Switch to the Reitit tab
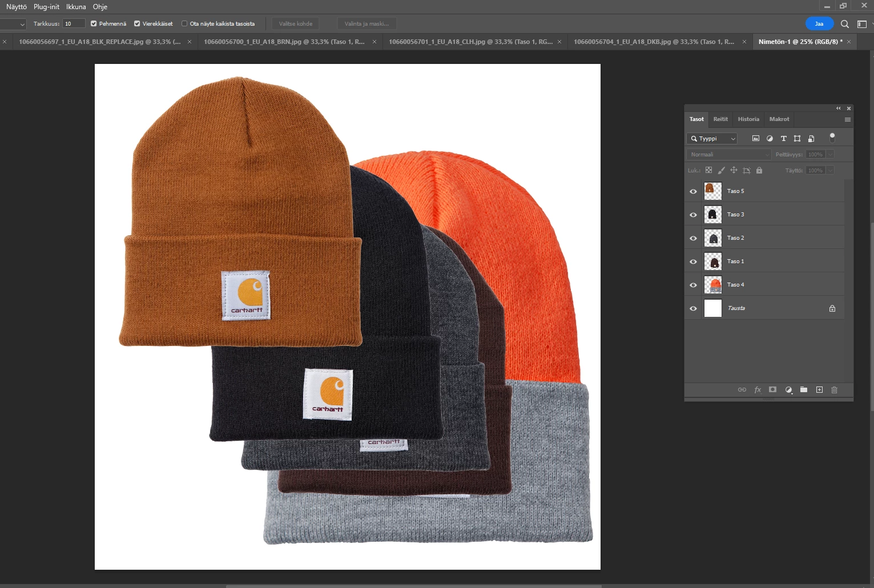The width and height of the screenshot is (874, 588). tap(720, 119)
